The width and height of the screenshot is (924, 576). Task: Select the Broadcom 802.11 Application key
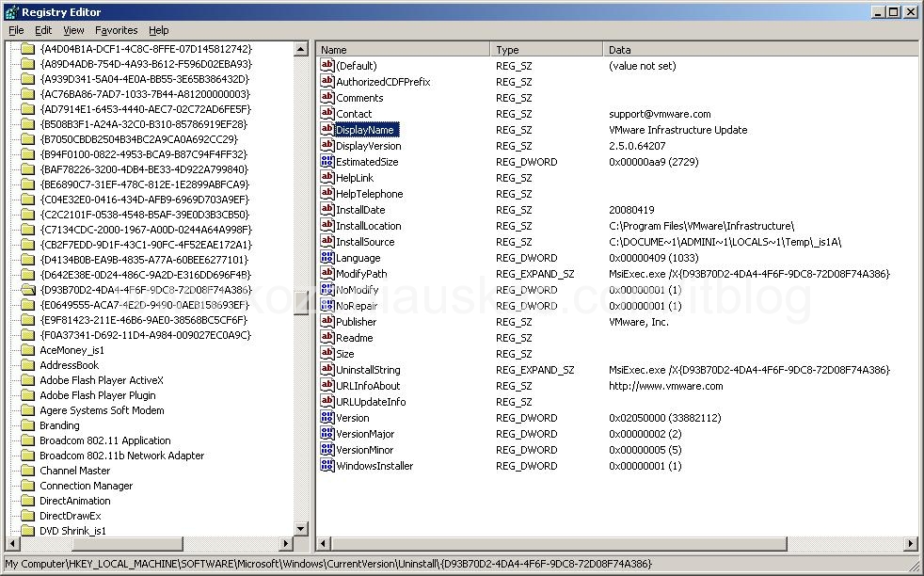coord(104,440)
